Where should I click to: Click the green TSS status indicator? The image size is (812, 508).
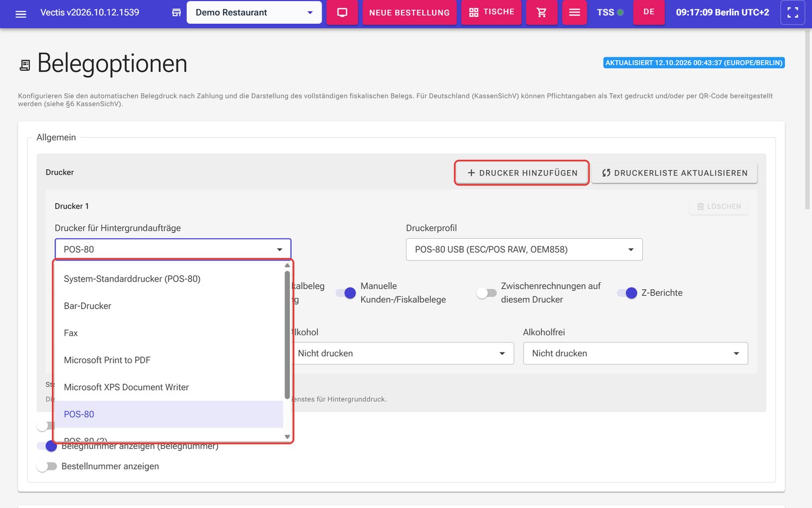tap(620, 12)
